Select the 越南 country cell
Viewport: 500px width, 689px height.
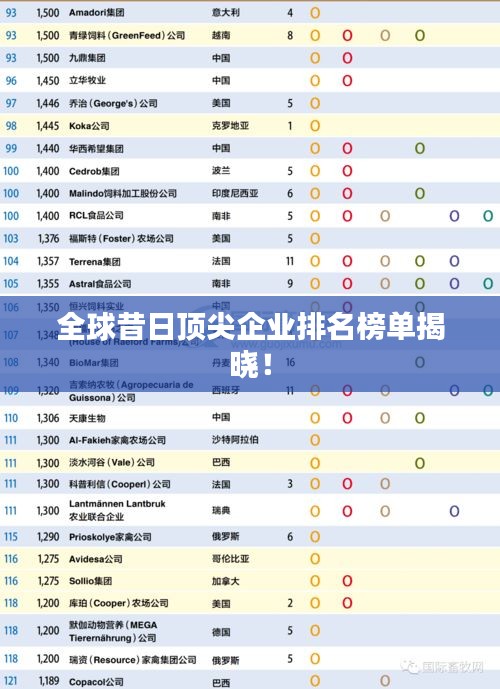[221, 36]
